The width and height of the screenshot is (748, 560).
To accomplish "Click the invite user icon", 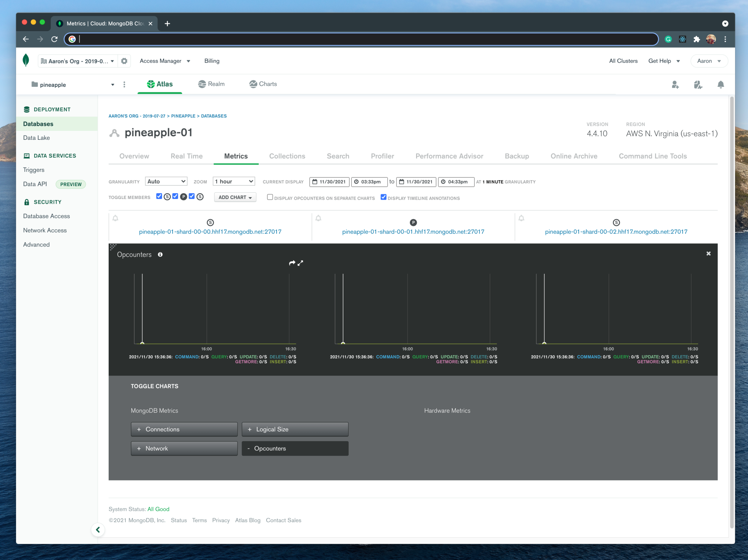I will click(676, 85).
